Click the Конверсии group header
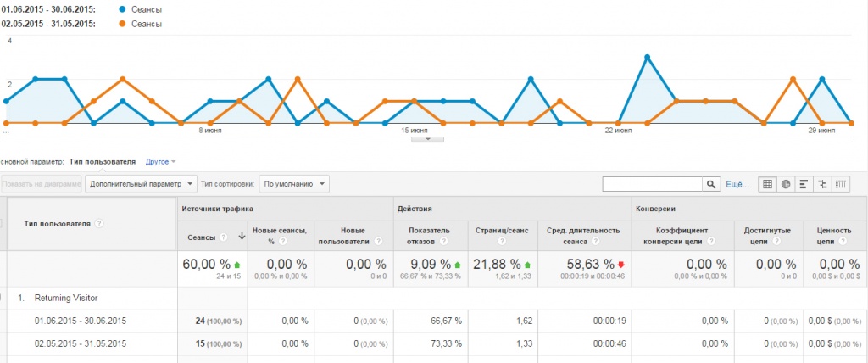 point(654,209)
